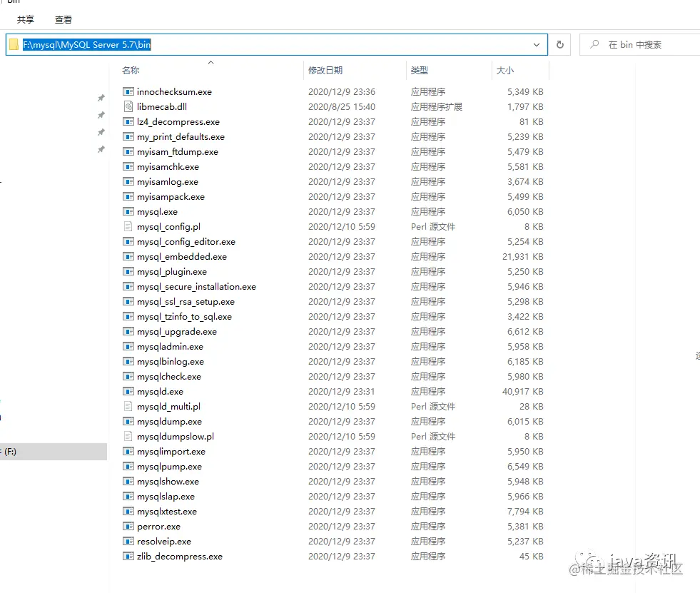This screenshot has height=593, width=700.
Task: Click the myisamlog.exe file icon
Action: pyautogui.click(x=128, y=182)
